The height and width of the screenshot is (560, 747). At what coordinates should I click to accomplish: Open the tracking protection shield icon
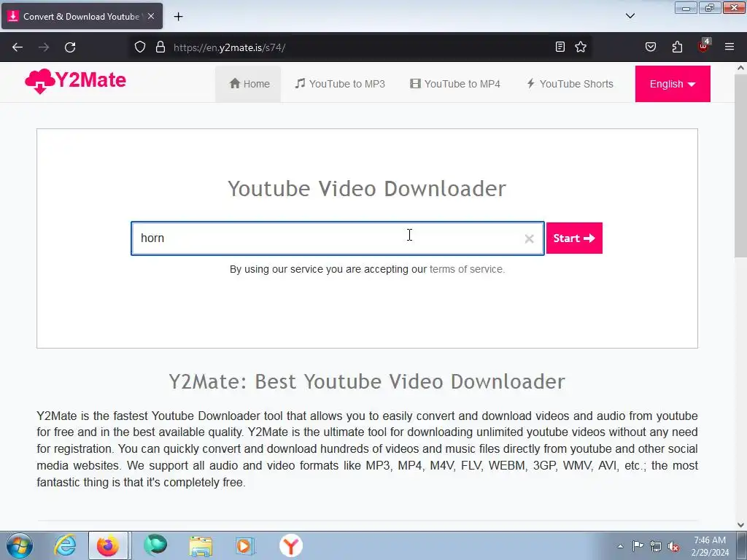click(139, 47)
